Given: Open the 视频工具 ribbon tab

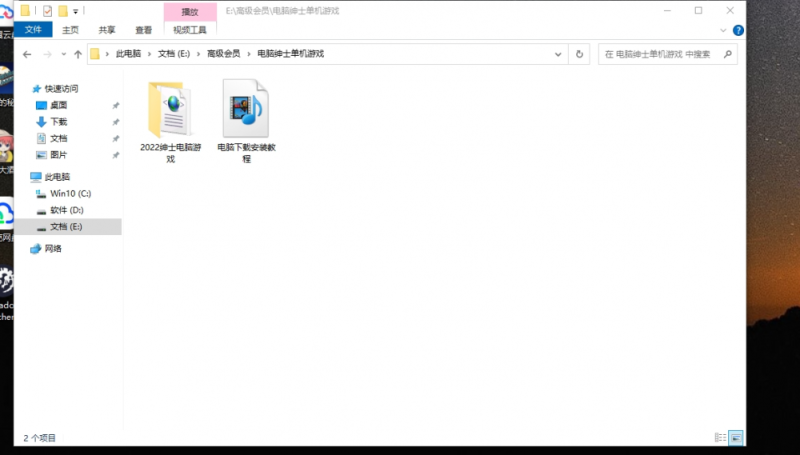Looking at the screenshot, I should click(x=190, y=30).
